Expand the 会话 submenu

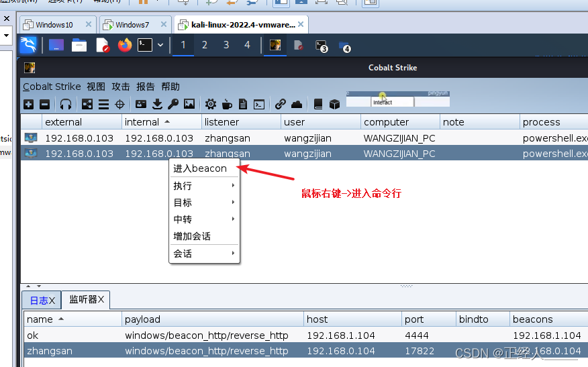(204, 254)
